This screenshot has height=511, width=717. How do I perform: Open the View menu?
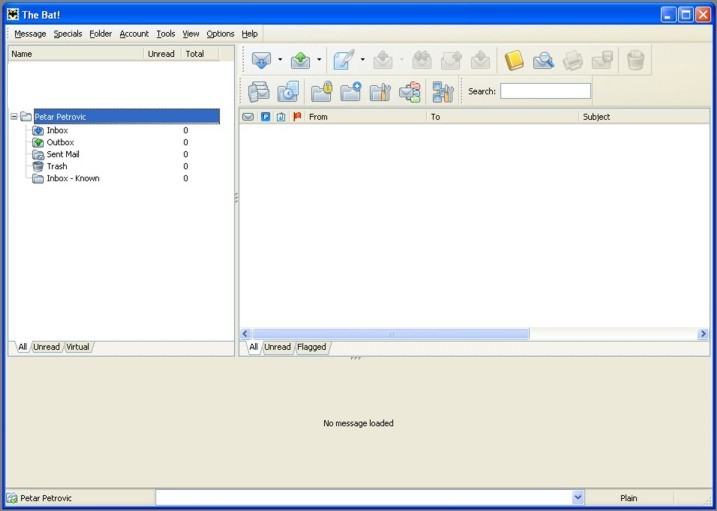click(191, 34)
